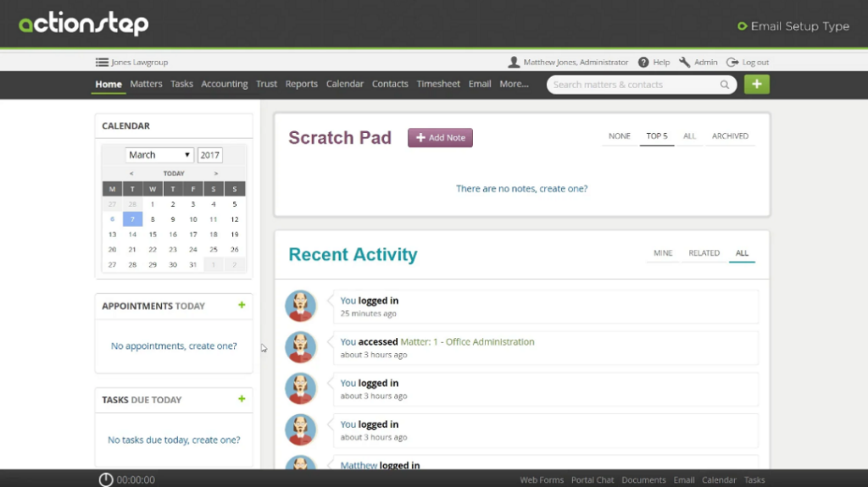Open Admin via the wrench icon

point(685,62)
